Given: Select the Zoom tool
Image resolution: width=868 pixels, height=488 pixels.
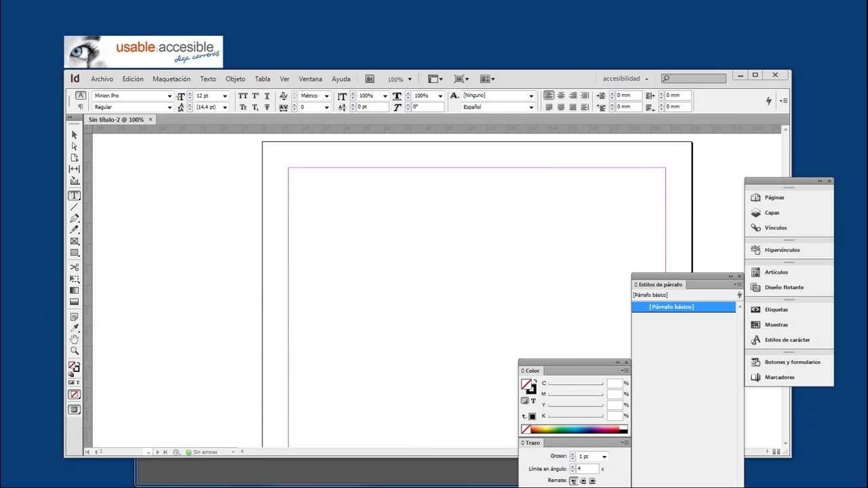Looking at the screenshot, I should [x=75, y=351].
